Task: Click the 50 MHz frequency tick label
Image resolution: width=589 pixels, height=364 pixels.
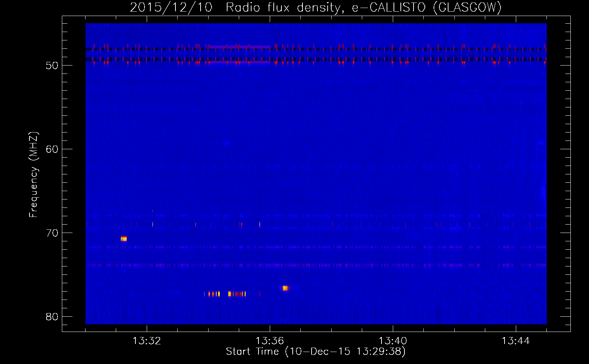Action: 52,66
